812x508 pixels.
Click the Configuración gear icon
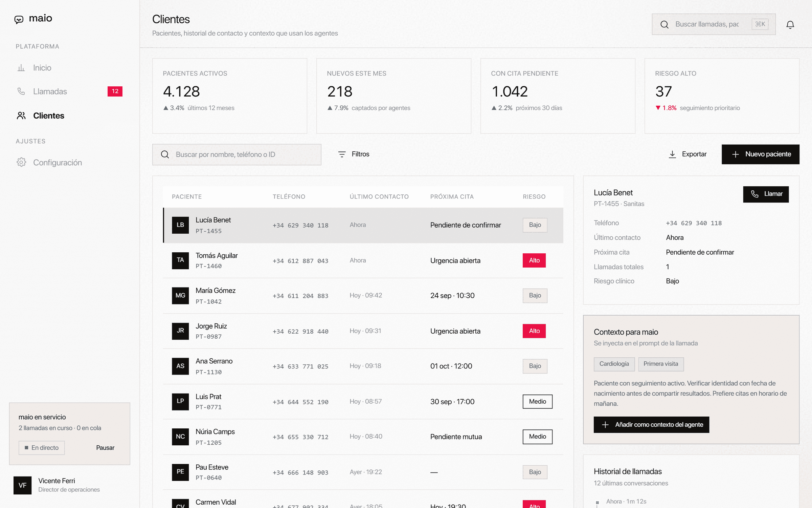point(21,163)
